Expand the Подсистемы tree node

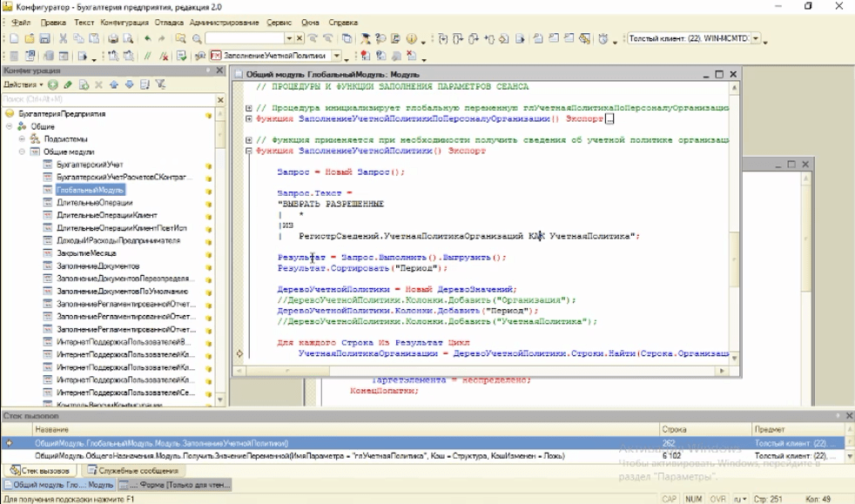pyautogui.click(x=22, y=139)
